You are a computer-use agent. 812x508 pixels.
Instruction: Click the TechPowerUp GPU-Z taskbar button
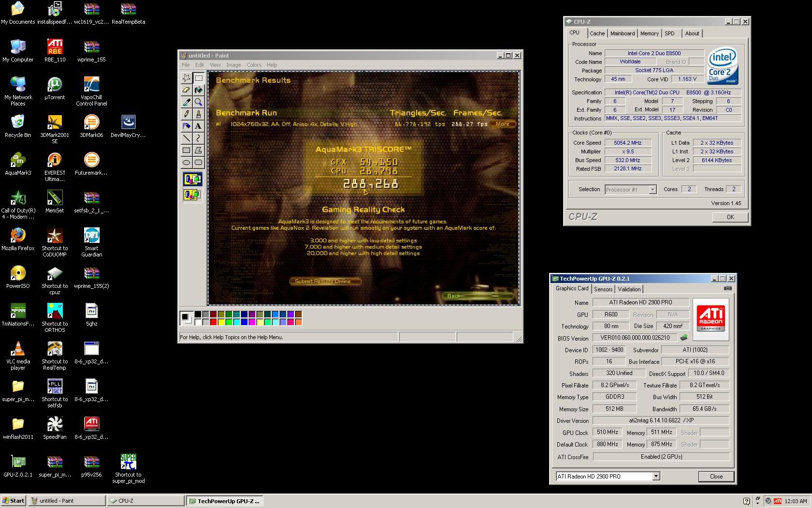[224, 501]
